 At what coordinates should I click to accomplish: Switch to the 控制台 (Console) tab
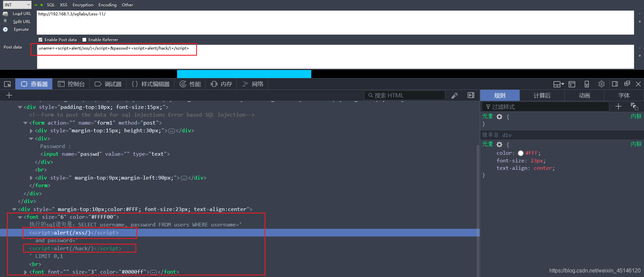[71, 84]
